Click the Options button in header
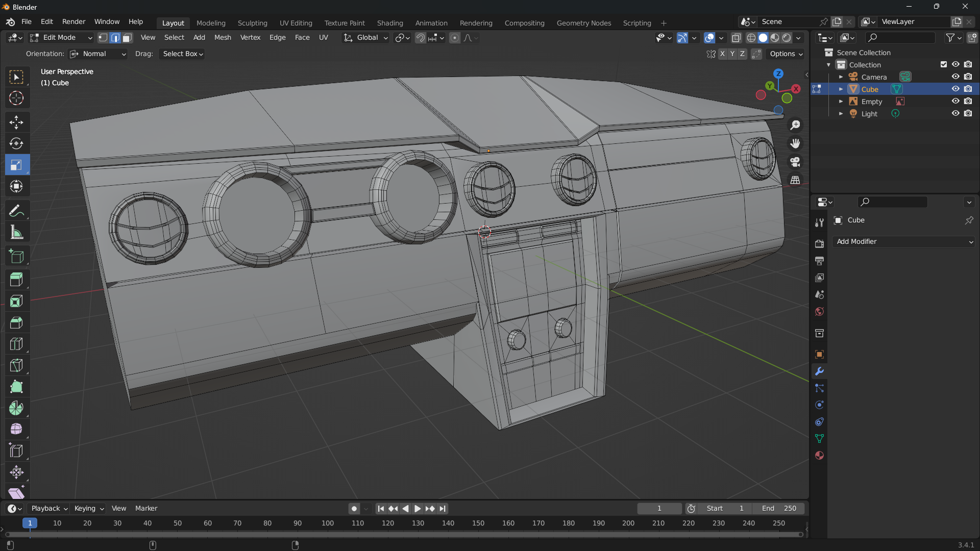Viewport: 980px width, 551px height. pos(786,54)
